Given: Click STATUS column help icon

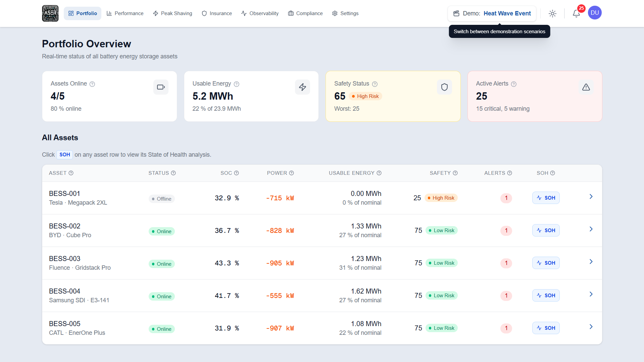Looking at the screenshot, I should (x=174, y=173).
